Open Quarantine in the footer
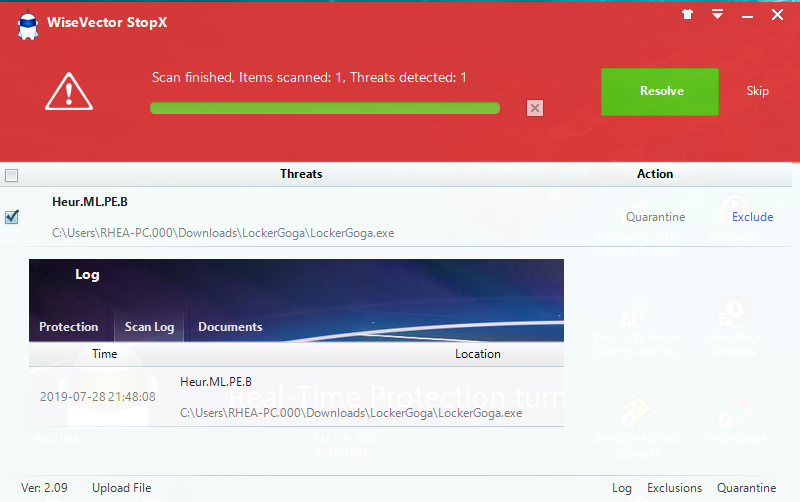The image size is (800, 502). [x=746, y=488]
